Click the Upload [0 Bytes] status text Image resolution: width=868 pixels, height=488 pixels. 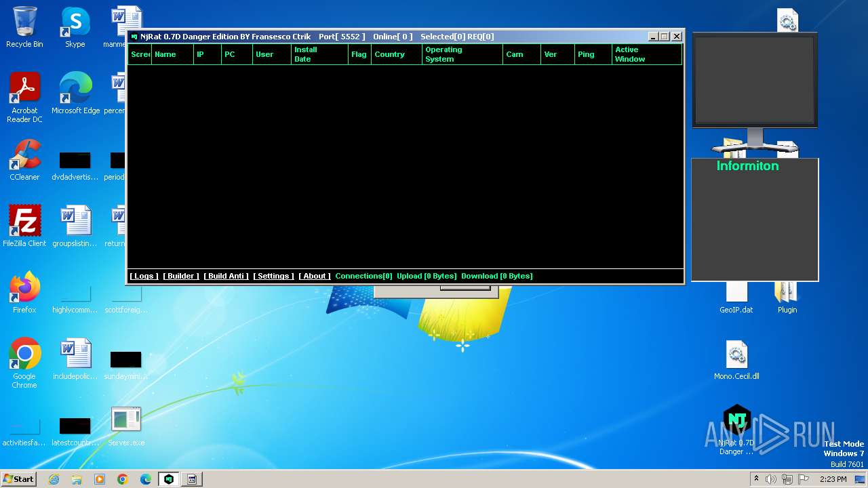tap(427, 276)
